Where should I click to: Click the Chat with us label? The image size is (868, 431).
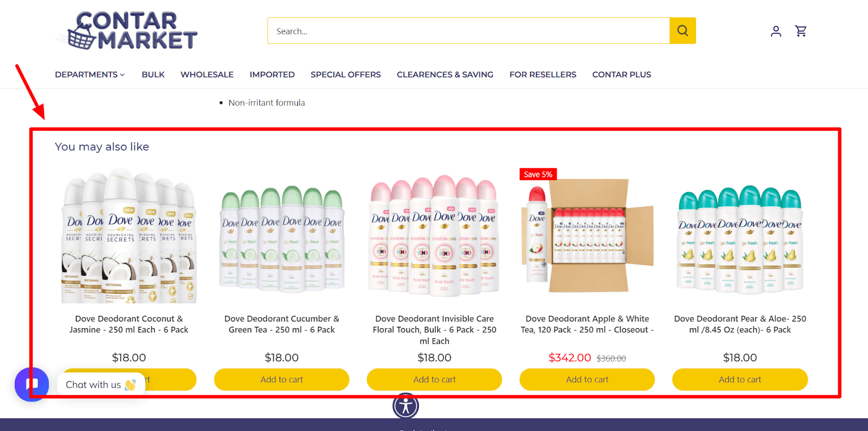pos(93,384)
